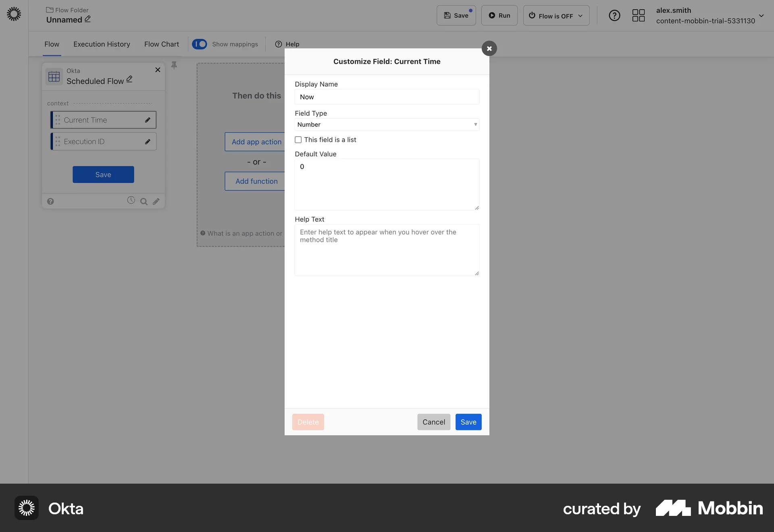Switch to the Flow Chart tab

pyautogui.click(x=161, y=44)
